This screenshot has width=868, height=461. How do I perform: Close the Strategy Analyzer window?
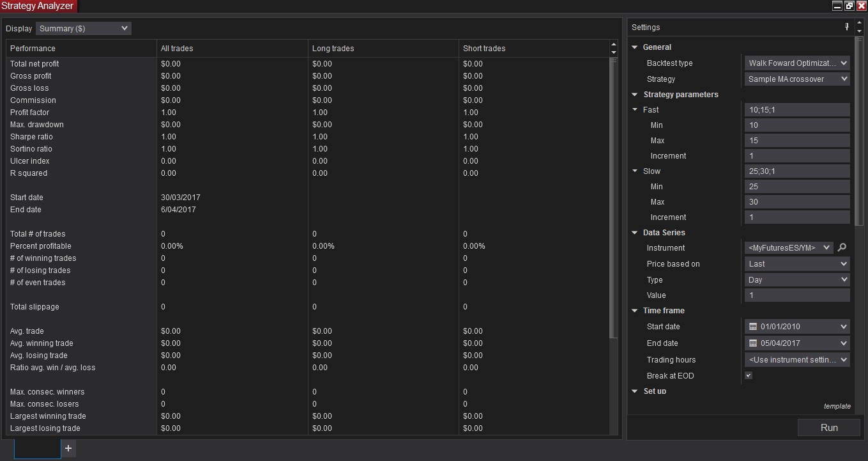(862, 6)
